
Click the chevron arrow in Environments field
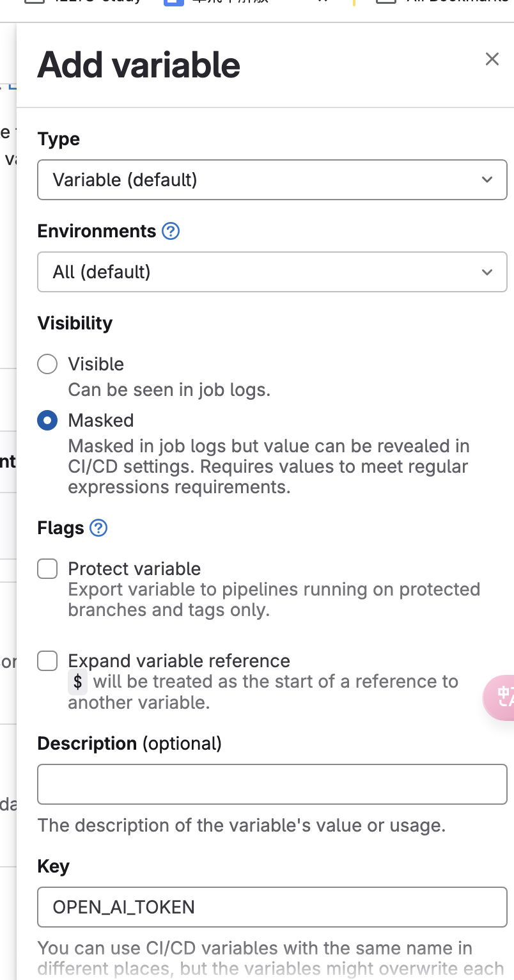(x=487, y=272)
